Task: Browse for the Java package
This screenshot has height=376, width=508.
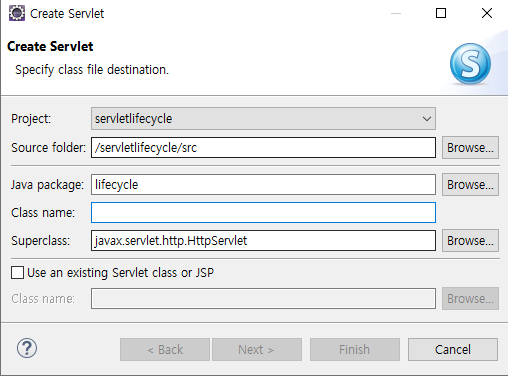Action: (x=470, y=185)
